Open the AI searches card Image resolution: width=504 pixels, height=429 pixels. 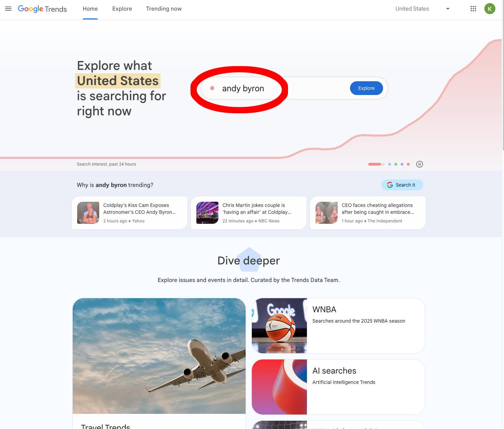coord(338,387)
